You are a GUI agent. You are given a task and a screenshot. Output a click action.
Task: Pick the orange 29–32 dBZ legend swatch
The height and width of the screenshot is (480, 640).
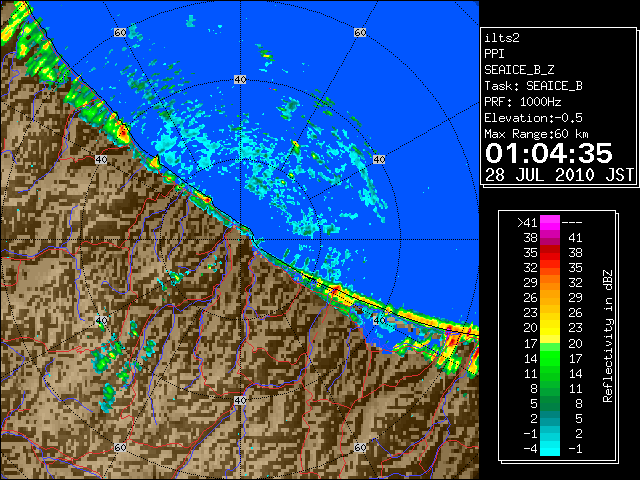pyautogui.click(x=550, y=282)
